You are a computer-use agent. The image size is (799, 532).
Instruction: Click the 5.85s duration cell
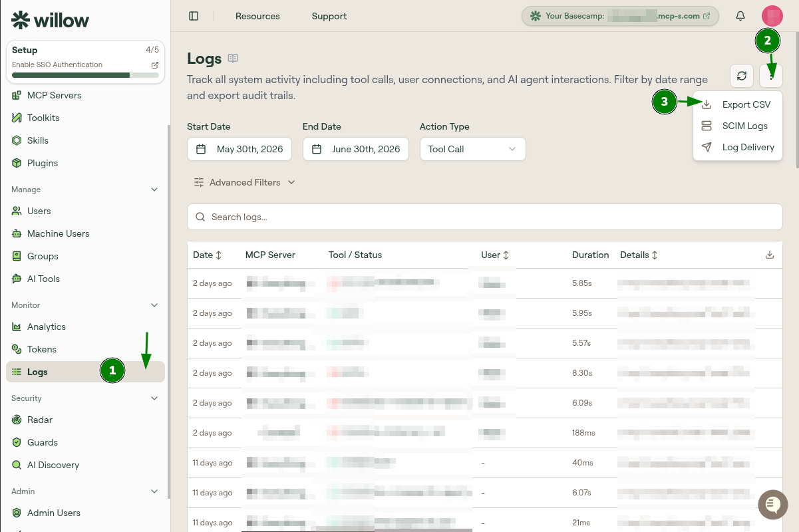[582, 283]
